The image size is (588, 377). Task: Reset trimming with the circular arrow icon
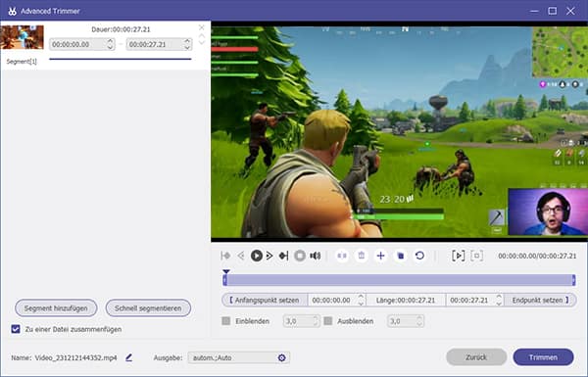click(420, 256)
